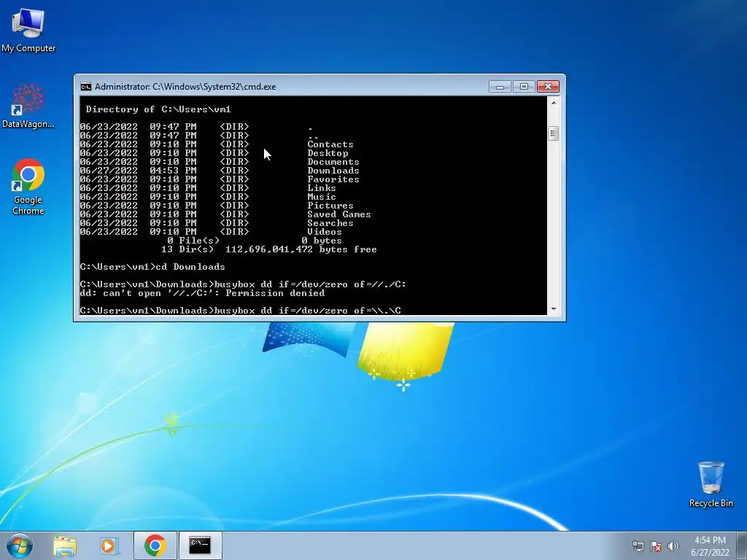Click the 'Permission denied' error line
Screen dimensions: 747x560
coord(202,293)
